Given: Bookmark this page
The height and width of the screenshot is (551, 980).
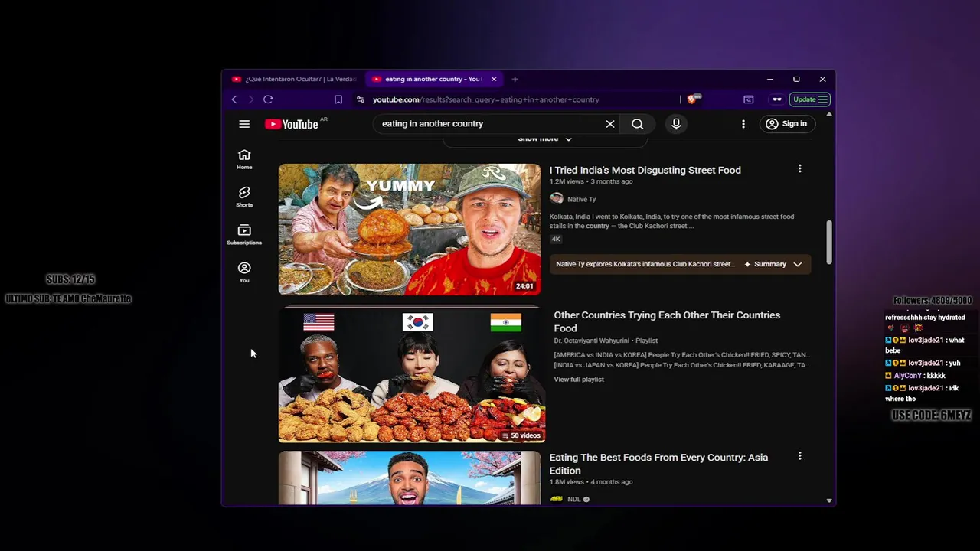Looking at the screenshot, I should click(338, 99).
